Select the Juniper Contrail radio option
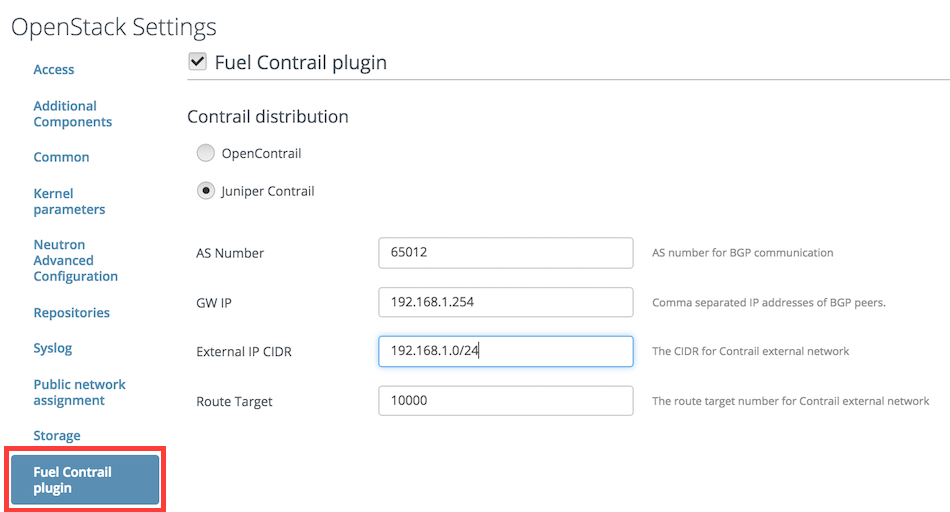Screen dimensions: 950x512 tap(205, 191)
